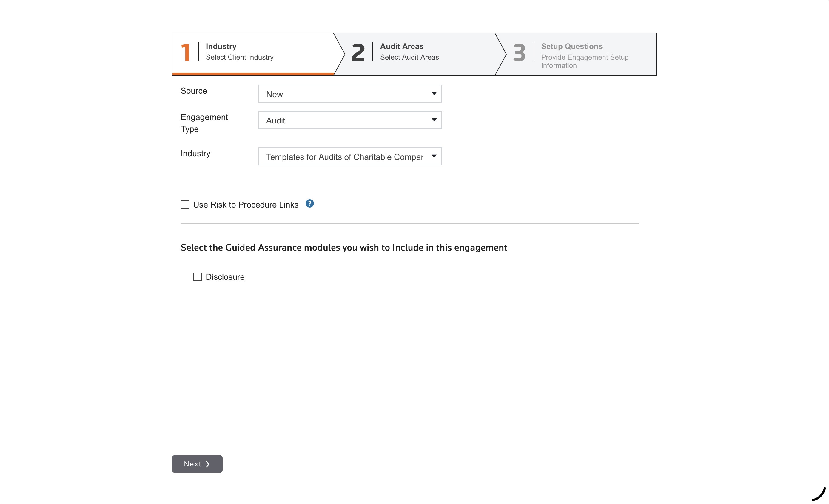Click the chevron arrow inside the Next button
Viewport: 829px width, 504px height.
point(208,464)
